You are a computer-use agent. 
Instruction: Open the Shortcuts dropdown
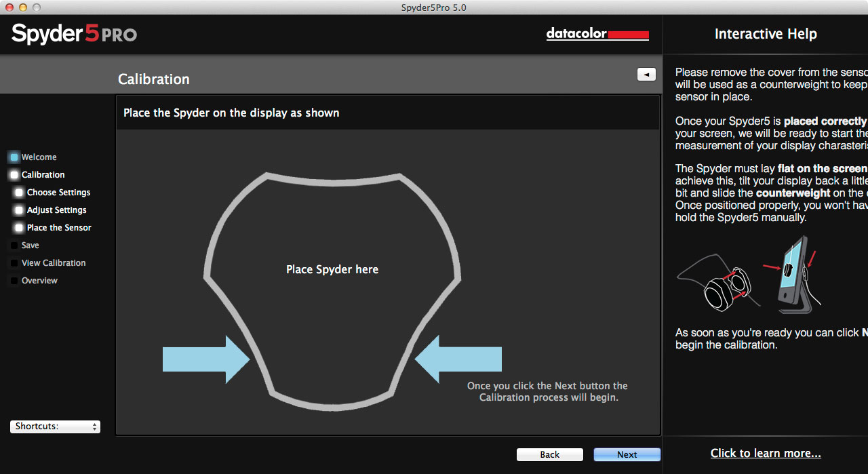coord(55,427)
